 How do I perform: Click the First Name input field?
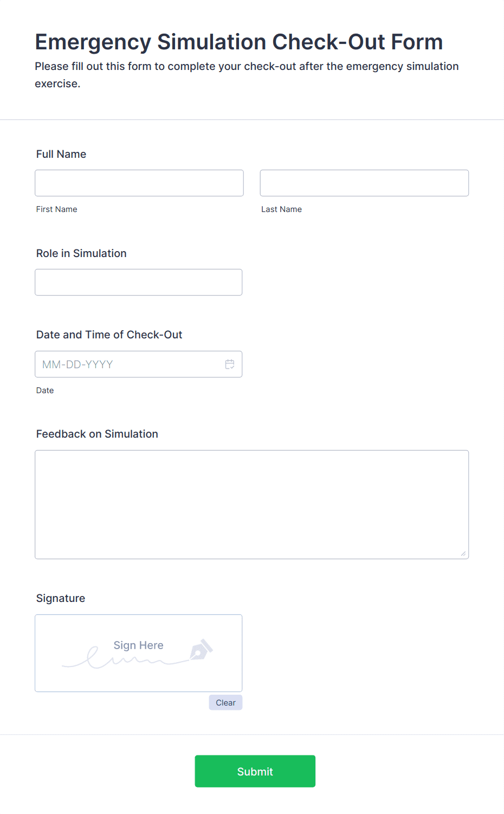pos(139,183)
